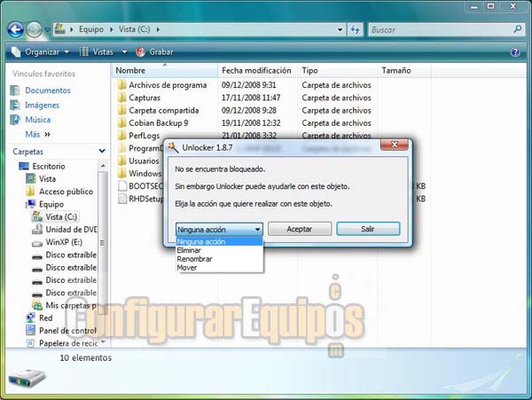Select Unidad de DVD in tree
Image resolution: width=532 pixels, height=400 pixels.
(71, 230)
